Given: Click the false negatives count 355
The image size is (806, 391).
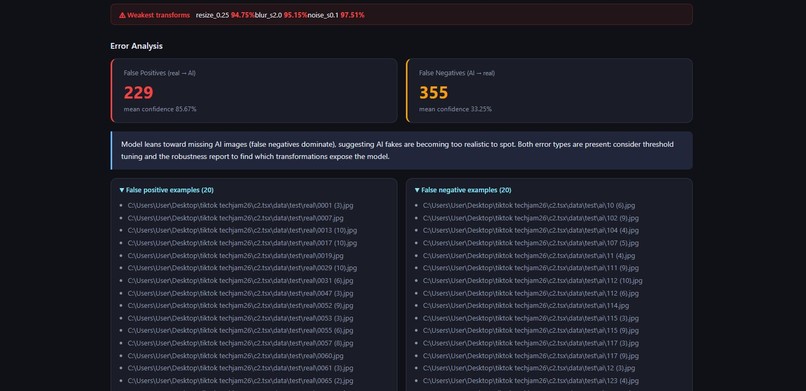Looking at the screenshot, I should click(x=433, y=92).
